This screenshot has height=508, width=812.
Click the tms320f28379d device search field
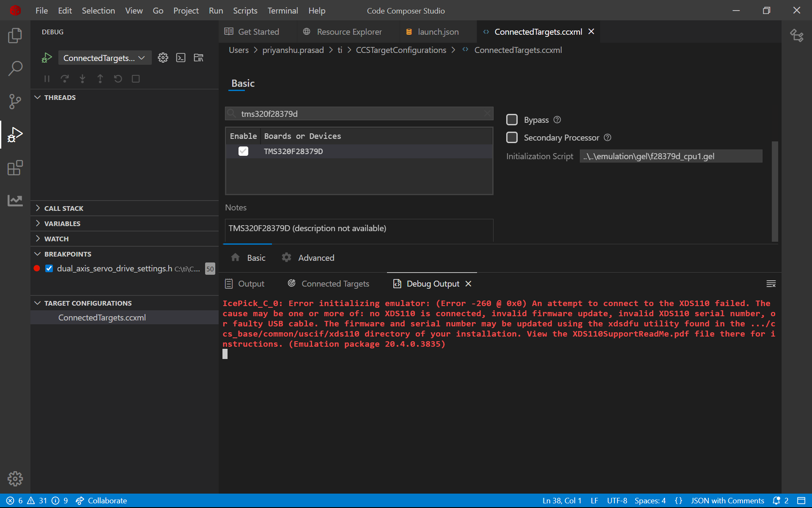359,113
